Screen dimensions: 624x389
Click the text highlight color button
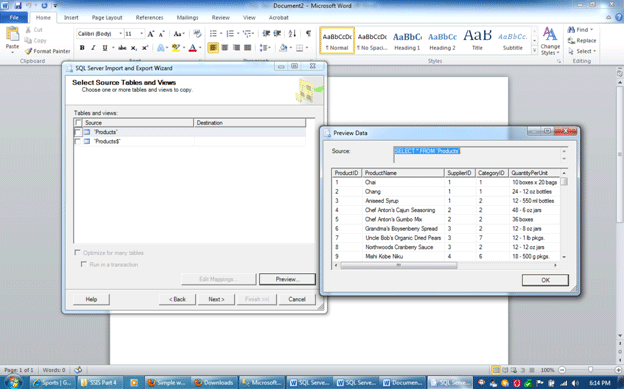176,48
